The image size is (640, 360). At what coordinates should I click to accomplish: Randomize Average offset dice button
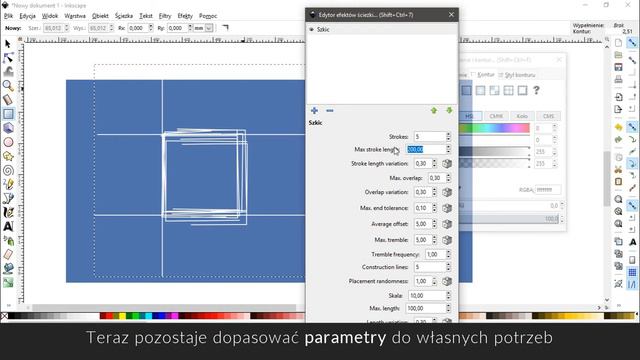[447, 224]
